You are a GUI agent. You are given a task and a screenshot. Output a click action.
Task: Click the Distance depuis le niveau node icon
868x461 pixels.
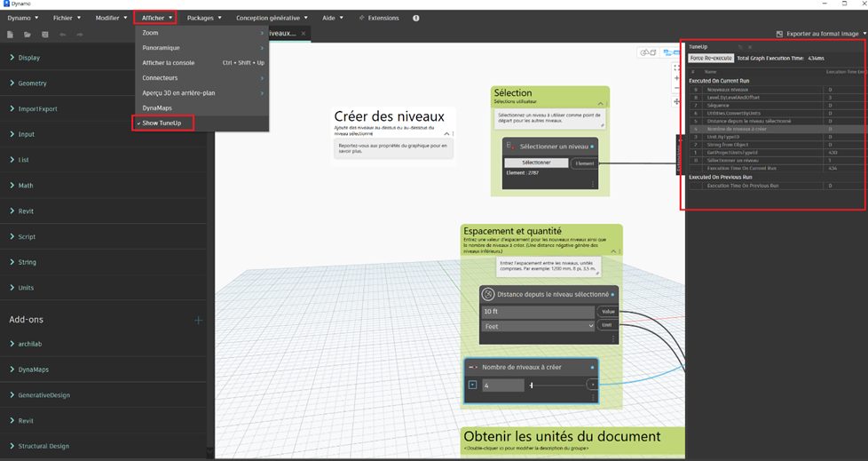(x=488, y=294)
